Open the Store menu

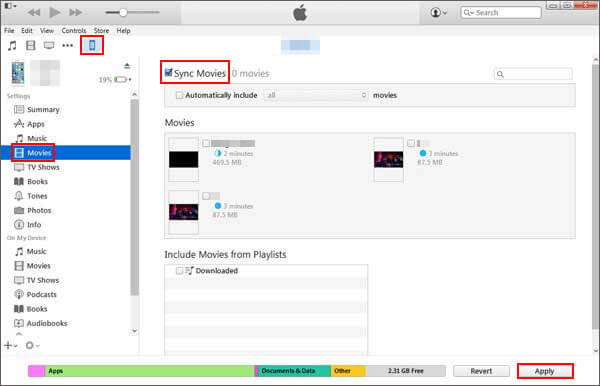pos(101,31)
